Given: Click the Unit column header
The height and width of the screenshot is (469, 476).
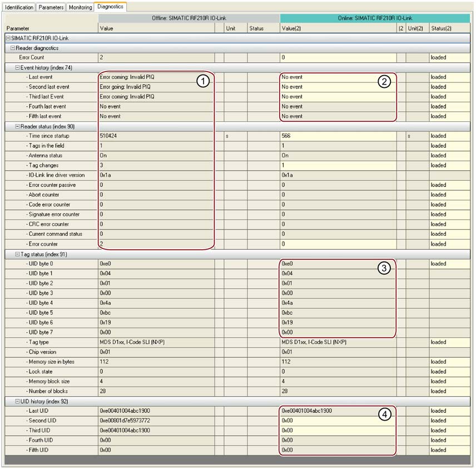Looking at the screenshot, I should tap(236, 28).
